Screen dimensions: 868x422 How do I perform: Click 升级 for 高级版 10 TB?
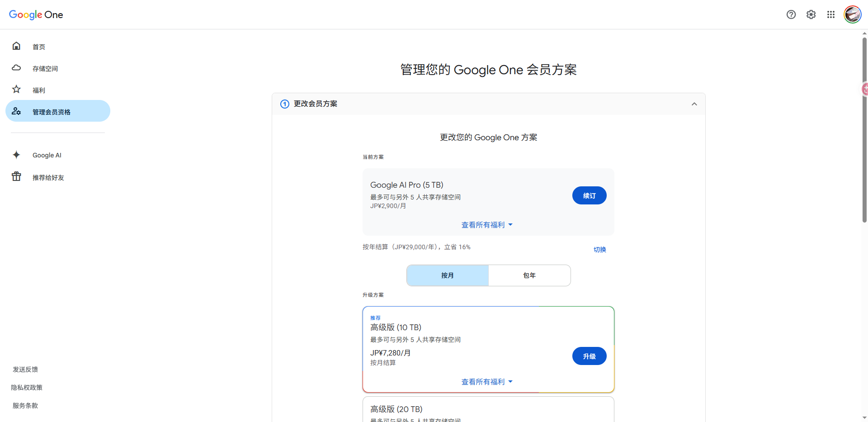(x=590, y=356)
